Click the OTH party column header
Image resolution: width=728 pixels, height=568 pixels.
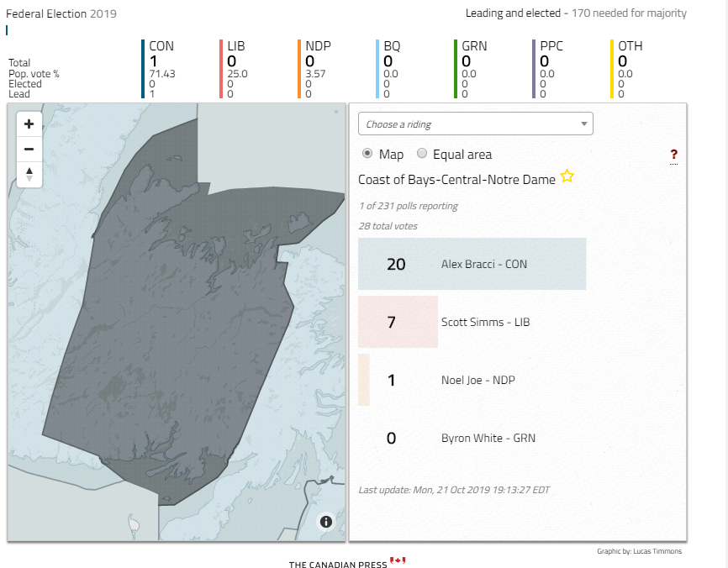[x=630, y=46]
